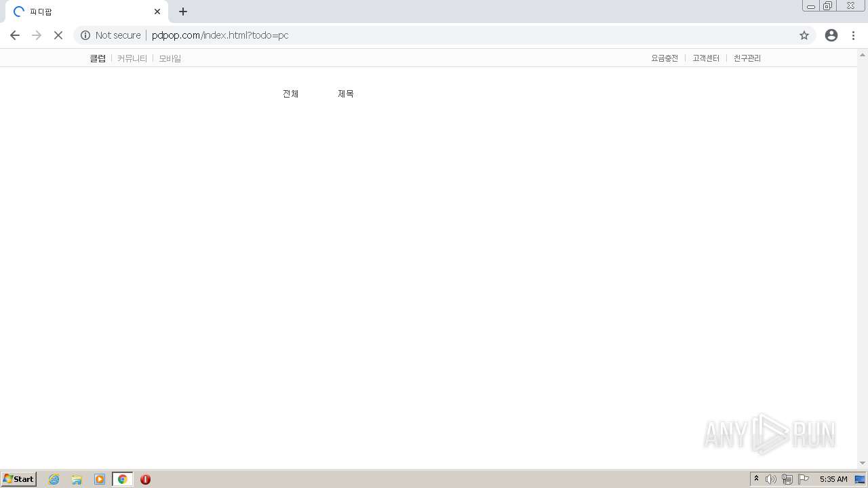Open the 모바일 menu item
This screenshot has width=868, height=488.
point(170,58)
